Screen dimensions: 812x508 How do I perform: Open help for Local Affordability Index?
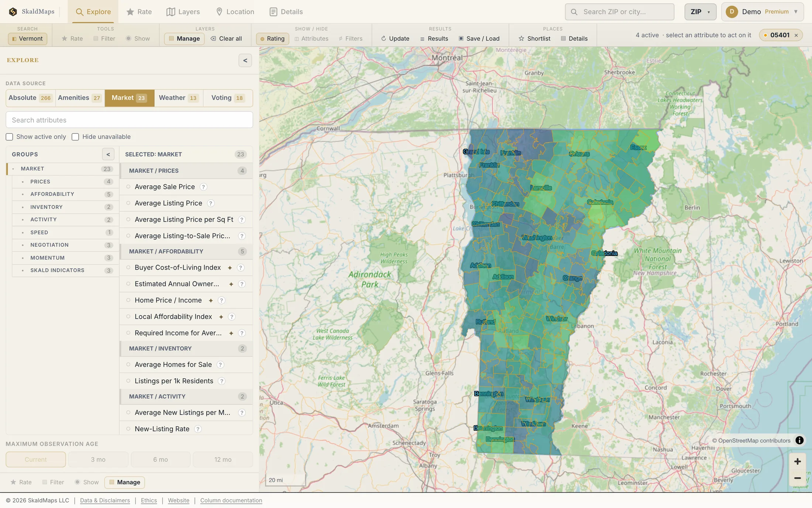(x=231, y=317)
